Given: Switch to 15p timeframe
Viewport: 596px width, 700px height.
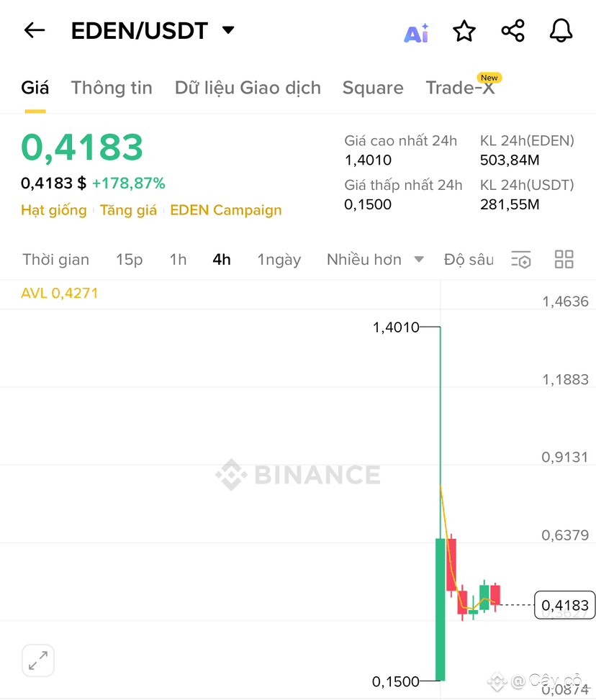Looking at the screenshot, I should [x=130, y=260].
